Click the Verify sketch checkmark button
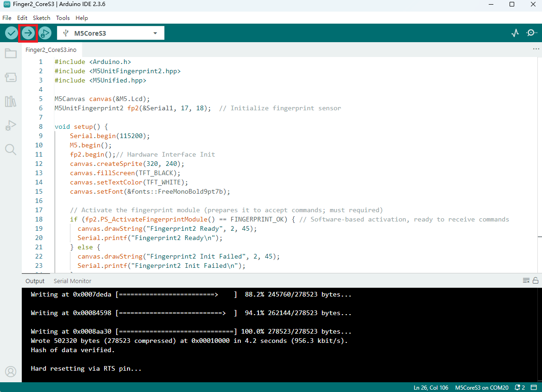Image resolution: width=542 pixels, height=392 pixels. coord(12,33)
